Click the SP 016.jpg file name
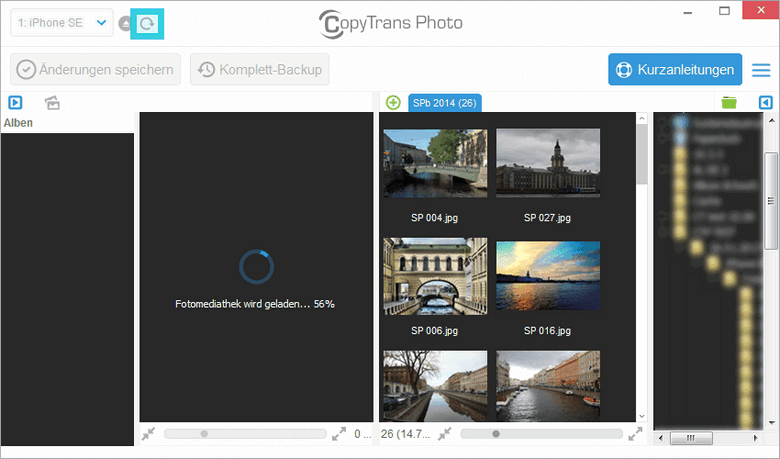 [547, 331]
